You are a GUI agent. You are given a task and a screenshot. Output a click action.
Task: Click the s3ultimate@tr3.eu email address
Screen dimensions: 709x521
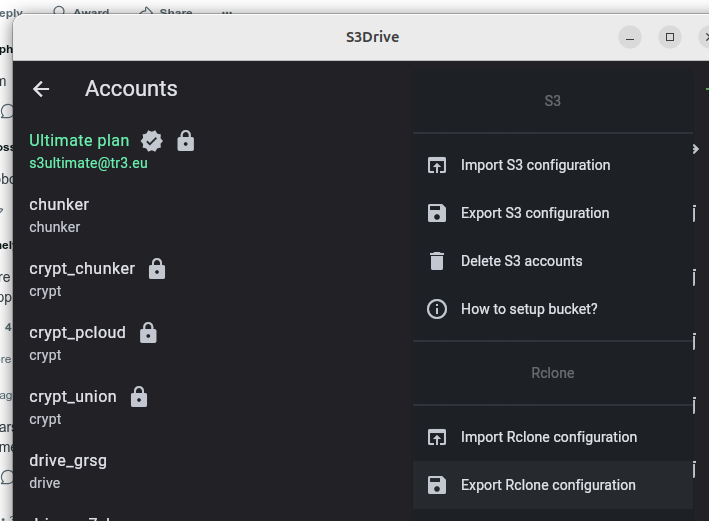[x=89, y=163]
